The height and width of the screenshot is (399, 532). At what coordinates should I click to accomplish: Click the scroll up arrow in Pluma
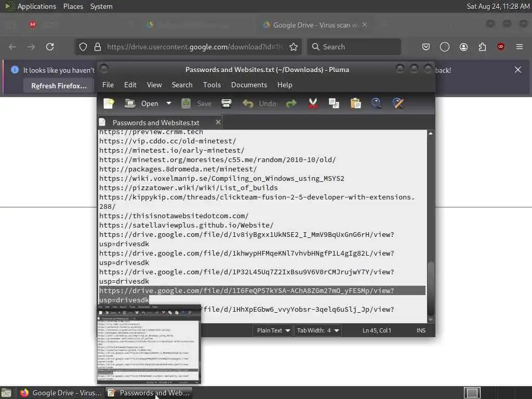coord(431,134)
